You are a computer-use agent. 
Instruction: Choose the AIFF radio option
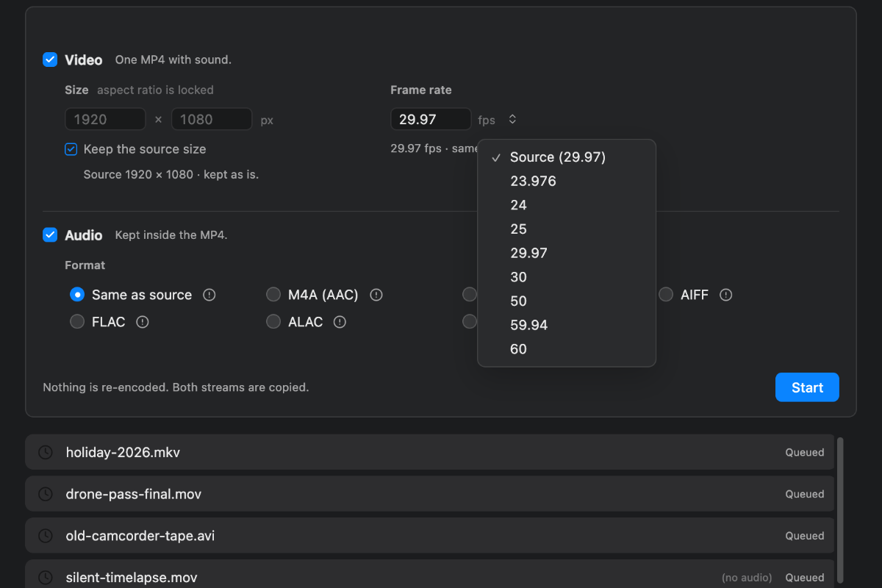coord(666,295)
